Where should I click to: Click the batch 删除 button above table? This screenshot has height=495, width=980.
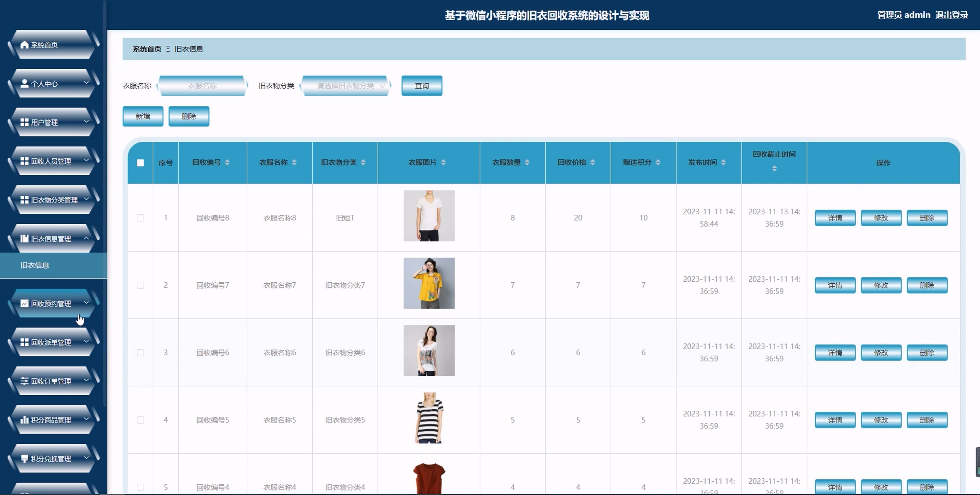tap(189, 116)
